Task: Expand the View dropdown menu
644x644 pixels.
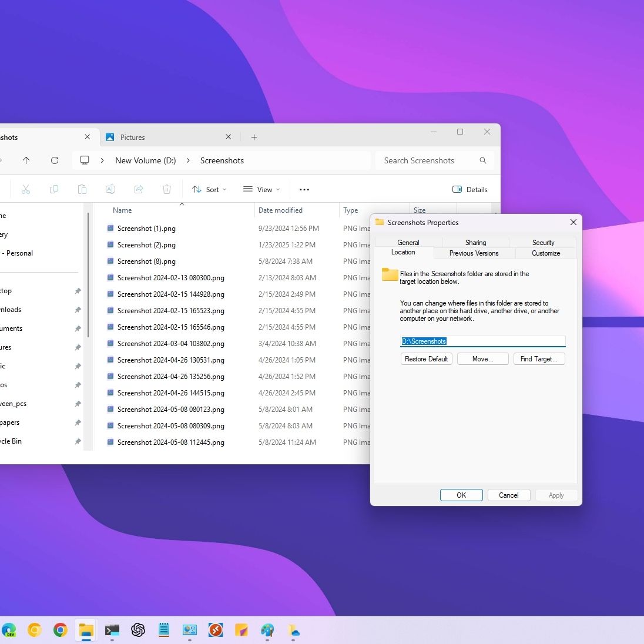Action: coord(261,189)
